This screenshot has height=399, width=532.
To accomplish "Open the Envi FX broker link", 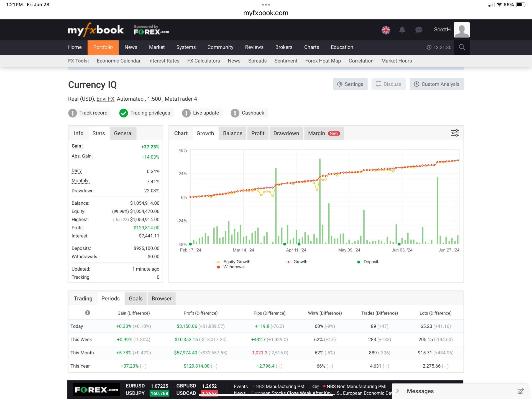I will pyautogui.click(x=105, y=99).
